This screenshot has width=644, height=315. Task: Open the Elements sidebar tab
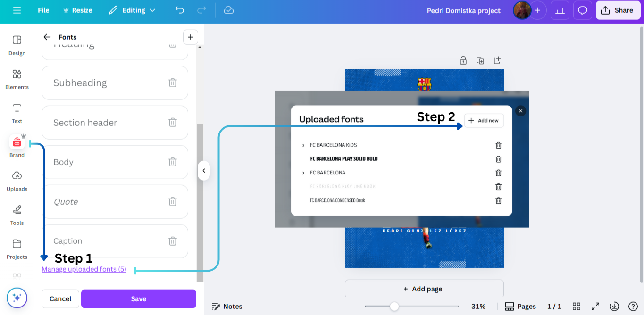pyautogui.click(x=17, y=79)
